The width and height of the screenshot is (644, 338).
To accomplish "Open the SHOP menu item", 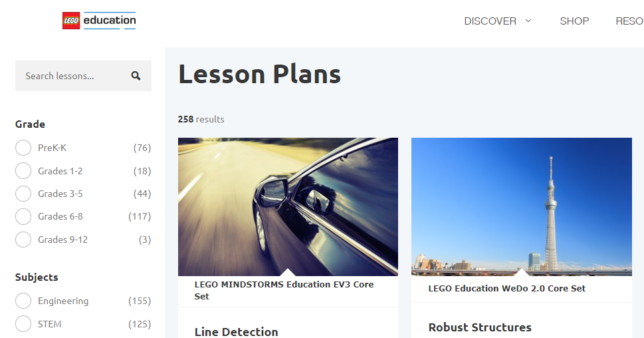I will point(574,21).
